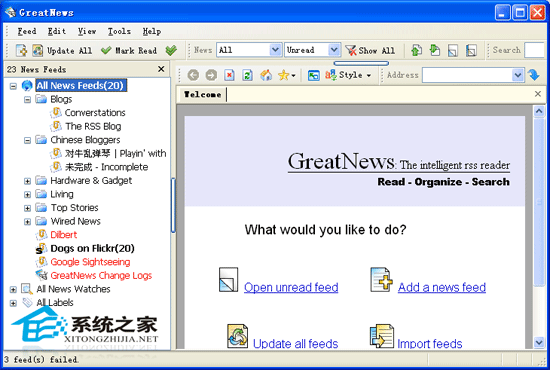
Task: Click the Update All toolbar button
Action: click(x=62, y=51)
